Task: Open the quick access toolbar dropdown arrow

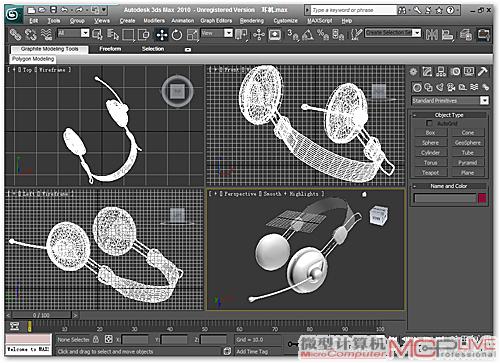Action: click(104, 10)
